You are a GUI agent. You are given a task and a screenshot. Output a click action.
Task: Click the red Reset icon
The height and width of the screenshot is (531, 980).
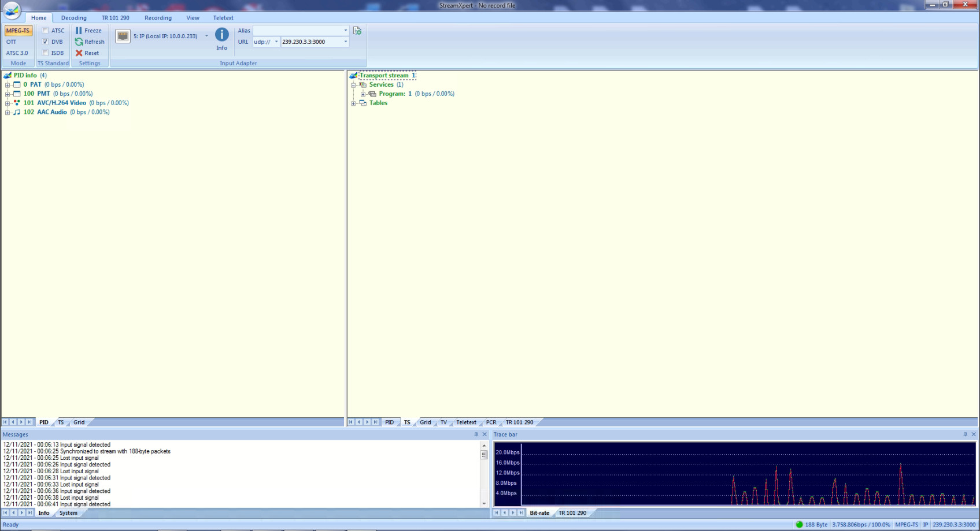click(79, 53)
